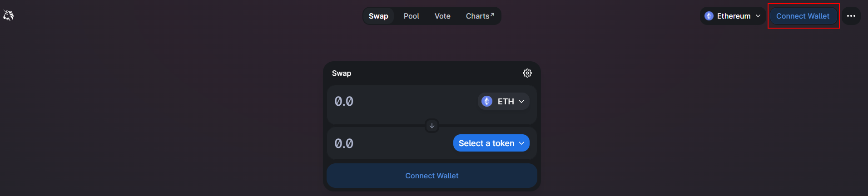The image size is (868, 196).
Task: Open the ETH token selector dropdown
Action: (x=503, y=101)
